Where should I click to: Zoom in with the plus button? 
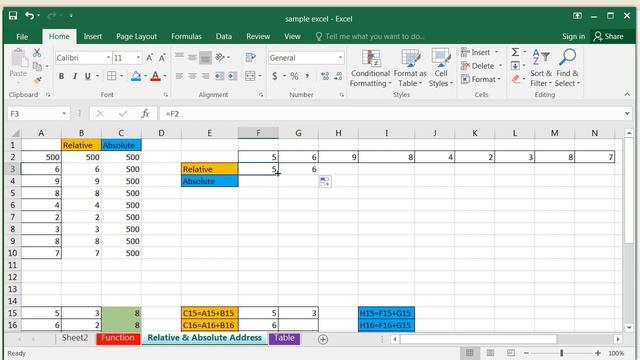pyautogui.click(x=598, y=353)
